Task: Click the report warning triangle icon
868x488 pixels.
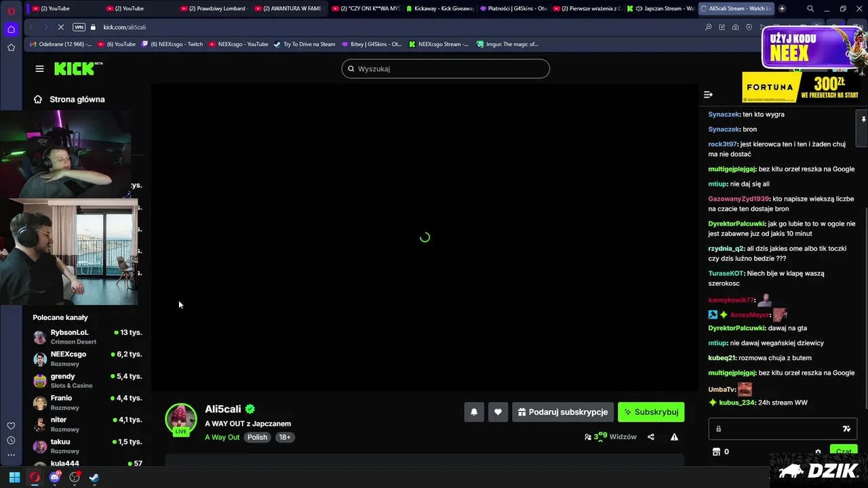Action: coord(674,437)
